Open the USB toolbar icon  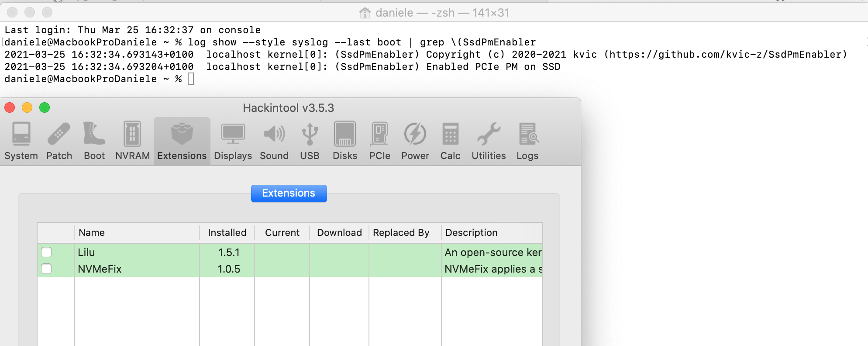[310, 134]
